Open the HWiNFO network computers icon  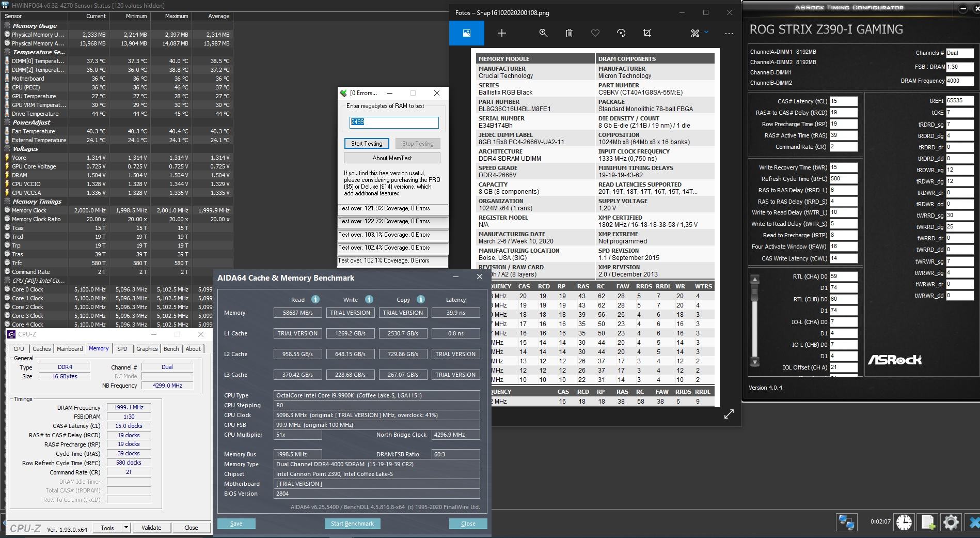(847, 522)
